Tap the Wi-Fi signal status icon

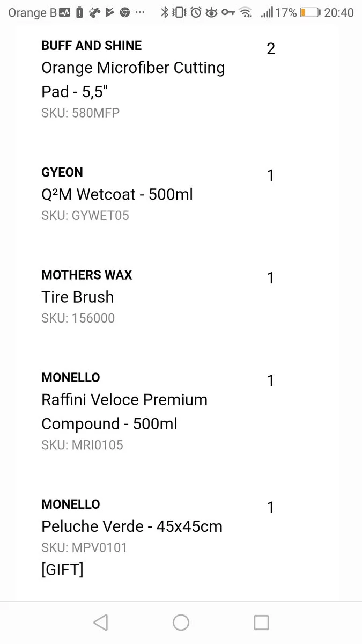click(246, 12)
